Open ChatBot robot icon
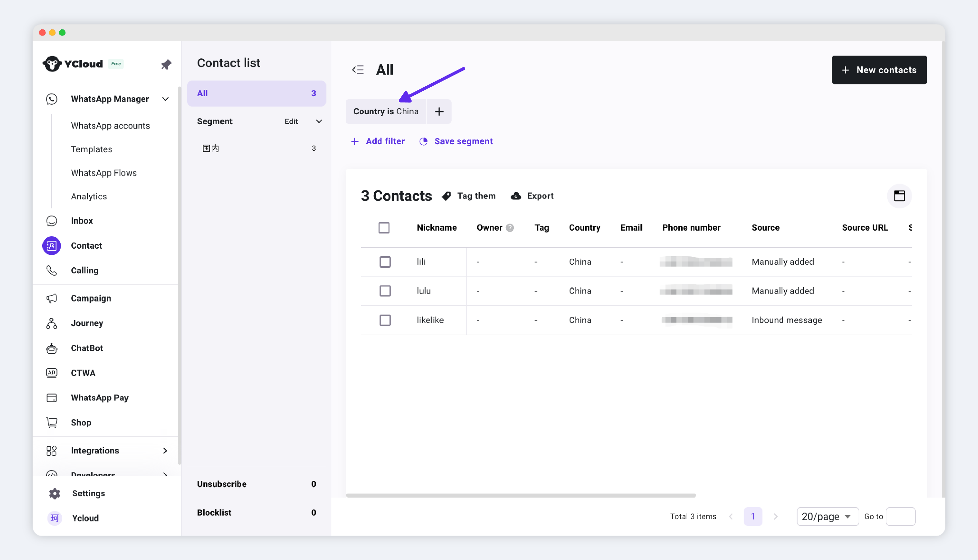978x560 pixels. pyautogui.click(x=52, y=348)
